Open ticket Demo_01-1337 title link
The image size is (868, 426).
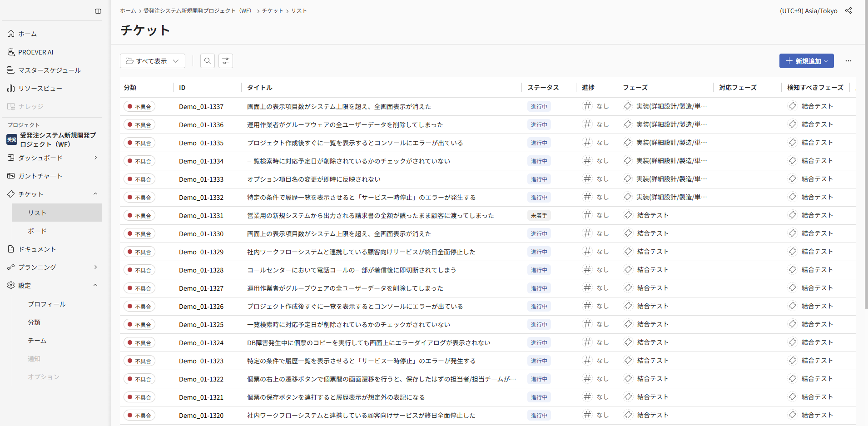click(338, 107)
